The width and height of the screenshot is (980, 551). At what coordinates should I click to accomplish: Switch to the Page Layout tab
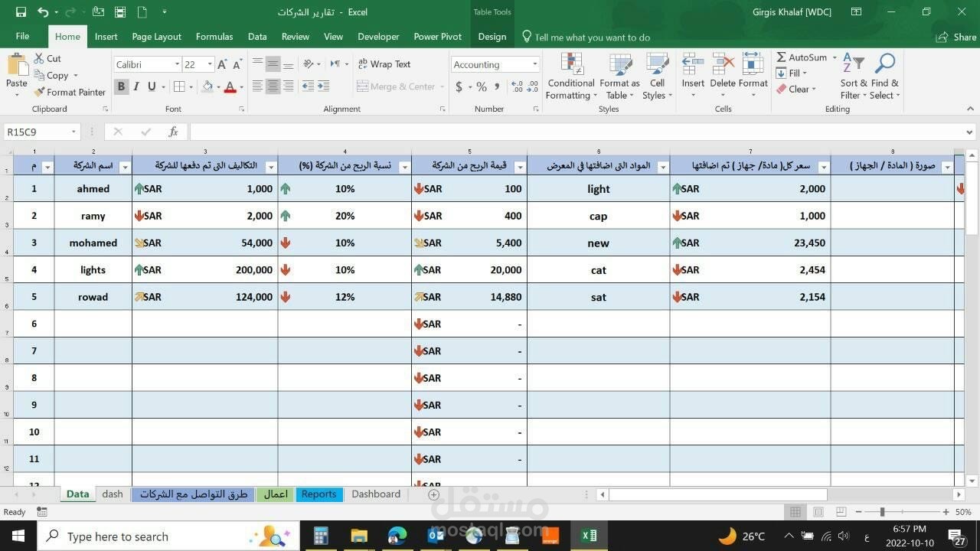click(156, 37)
